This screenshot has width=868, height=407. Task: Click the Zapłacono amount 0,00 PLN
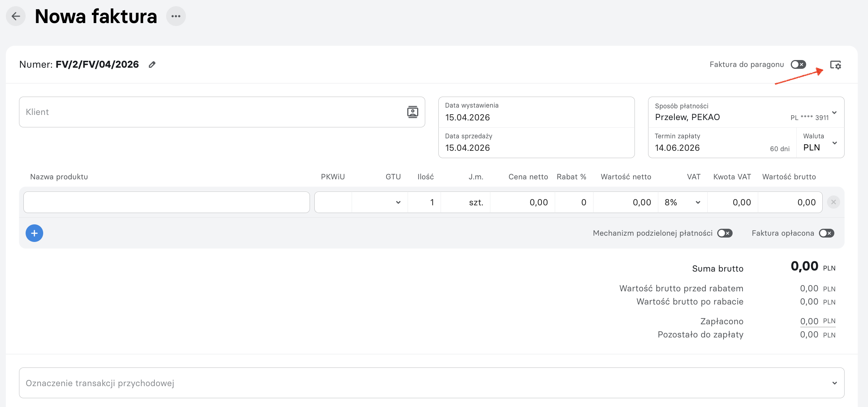pos(818,321)
